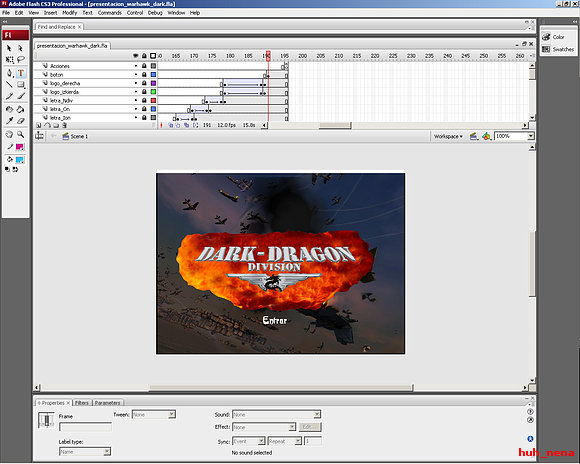The width and height of the screenshot is (580, 464).
Task: Click the Add Motion Guide icon
Action: [x=47, y=125]
